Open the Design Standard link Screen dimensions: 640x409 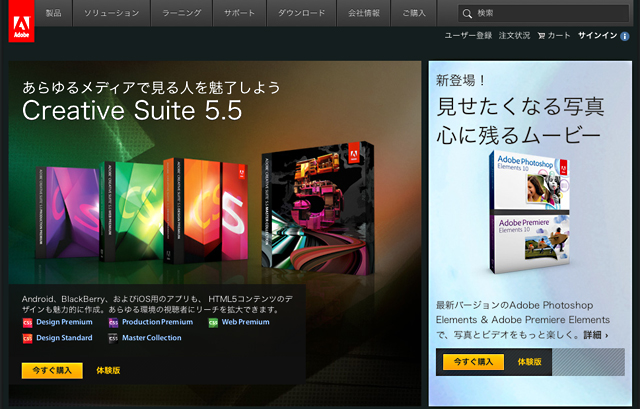point(64,338)
